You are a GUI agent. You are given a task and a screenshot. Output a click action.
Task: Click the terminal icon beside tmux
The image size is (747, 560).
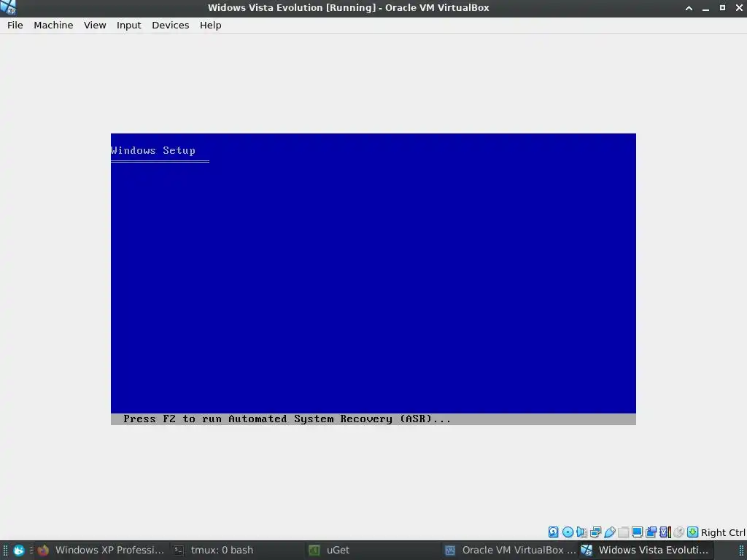pos(179,550)
